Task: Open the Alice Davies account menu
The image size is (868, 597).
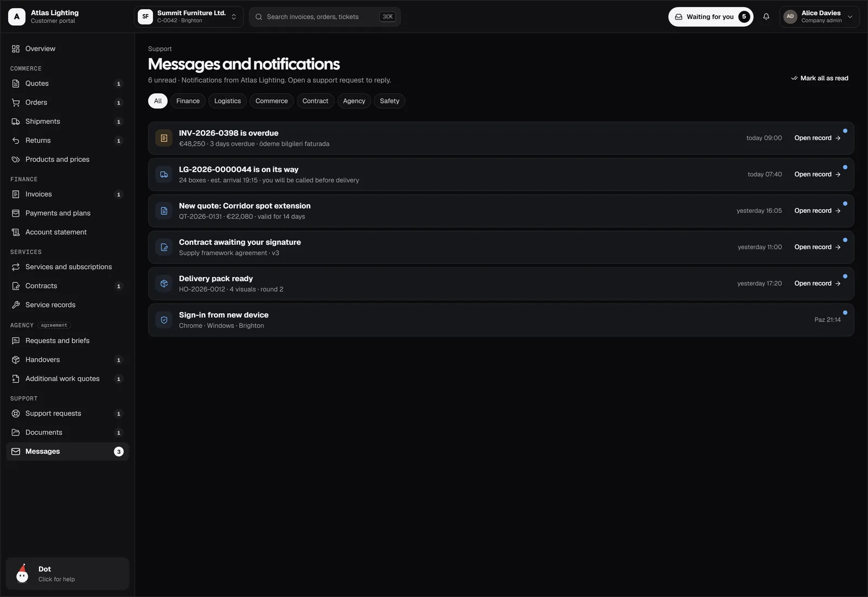Action: click(x=819, y=17)
